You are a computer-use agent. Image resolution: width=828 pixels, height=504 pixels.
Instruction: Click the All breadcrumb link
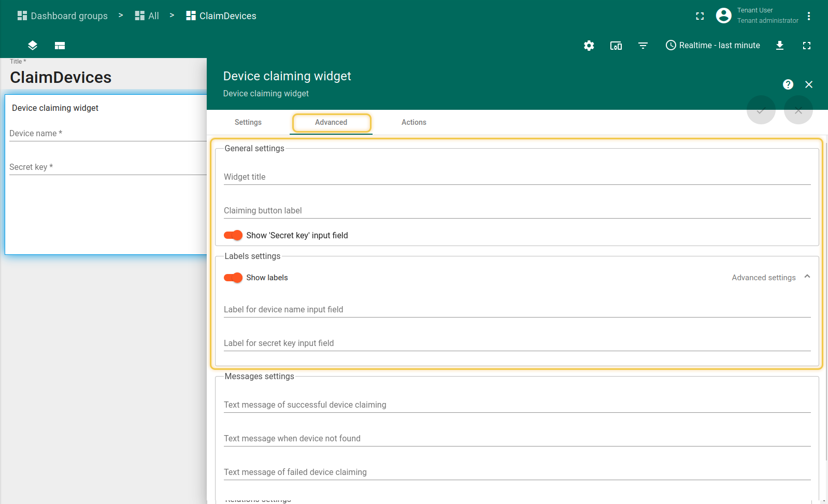pos(147,16)
